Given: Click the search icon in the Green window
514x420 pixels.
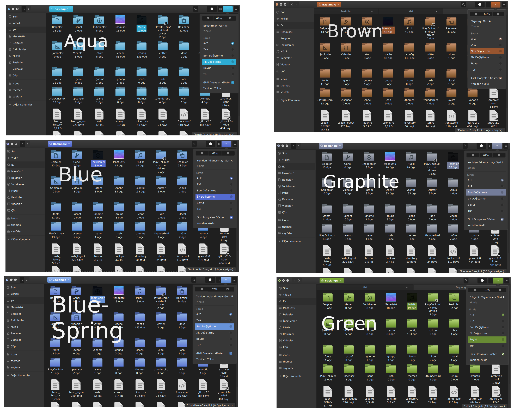Looking at the screenshot, I should coord(466,280).
